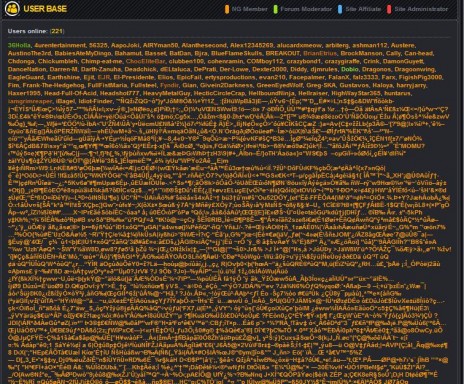Screen dimensions: 464x384
Task: Click the User Base group icon
Action: (x=12, y=8)
